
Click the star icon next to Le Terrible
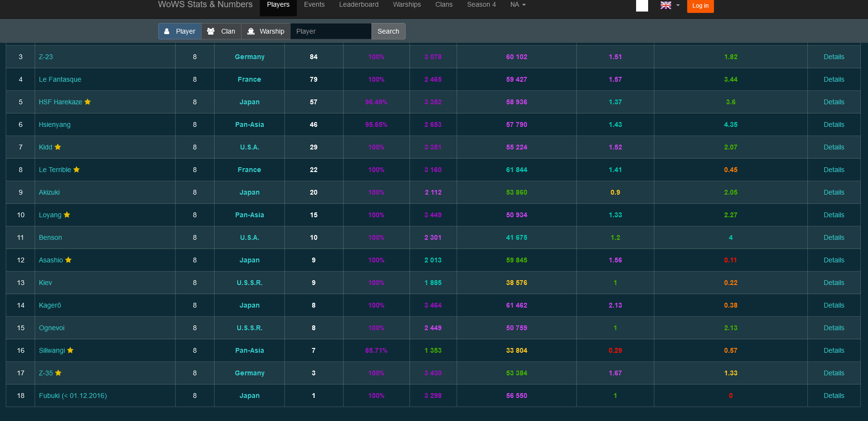(x=77, y=170)
